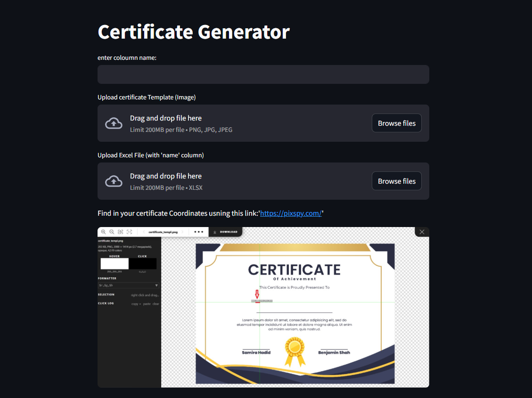532x398 pixels.
Task: Click the fit-to-view icon in pixspy toolbar
Action: [x=121, y=232]
